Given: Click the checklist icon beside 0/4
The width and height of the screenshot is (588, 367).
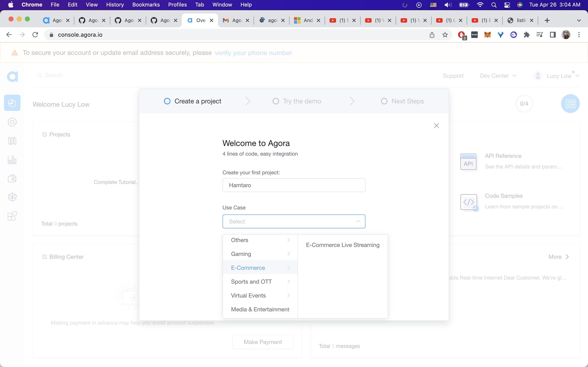Looking at the screenshot, I should click(570, 104).
